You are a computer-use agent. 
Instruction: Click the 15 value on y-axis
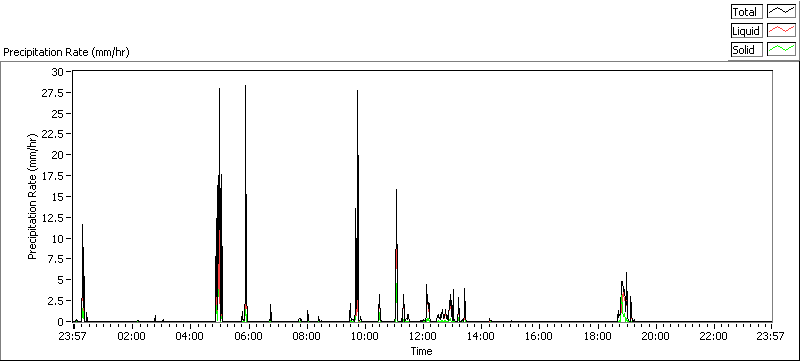[x=57, y=197]
